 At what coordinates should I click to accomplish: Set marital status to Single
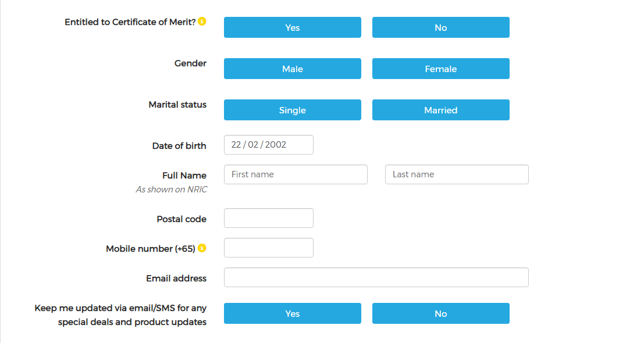point(293,110)
